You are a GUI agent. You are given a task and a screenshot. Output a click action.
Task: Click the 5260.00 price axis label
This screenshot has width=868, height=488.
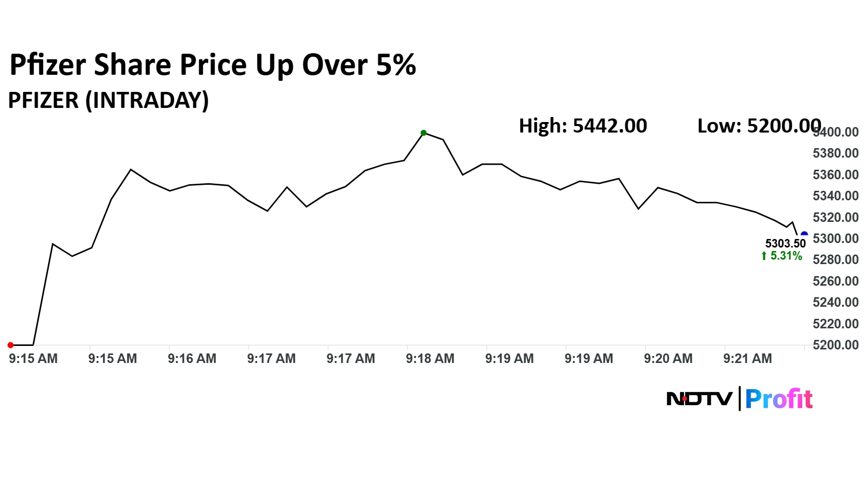835,281
